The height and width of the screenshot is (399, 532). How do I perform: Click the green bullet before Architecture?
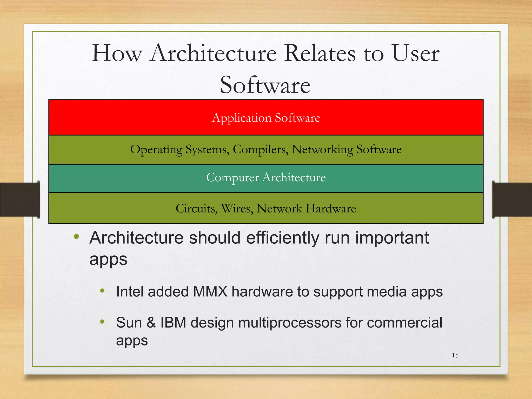[76, 237]
